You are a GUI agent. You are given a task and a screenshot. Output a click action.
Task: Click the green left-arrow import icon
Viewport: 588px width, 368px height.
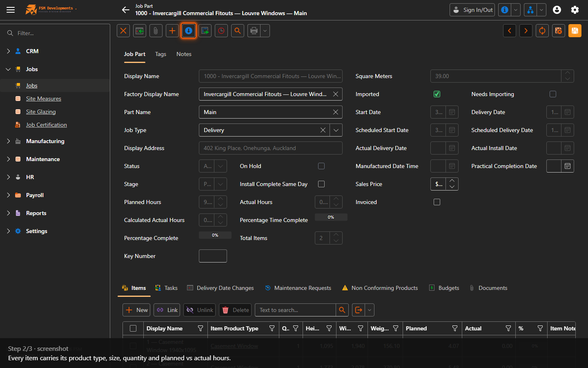[x=140, y=31]
